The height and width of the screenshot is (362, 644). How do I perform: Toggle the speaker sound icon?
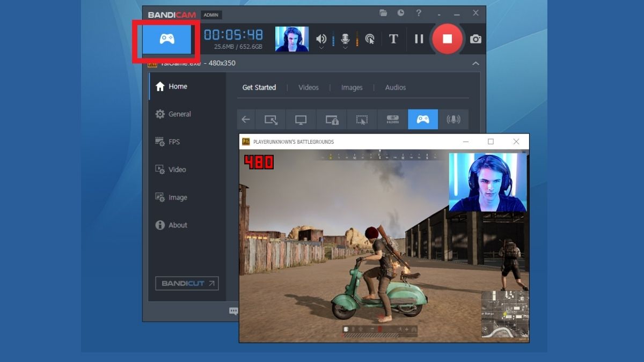pos(321,39)
